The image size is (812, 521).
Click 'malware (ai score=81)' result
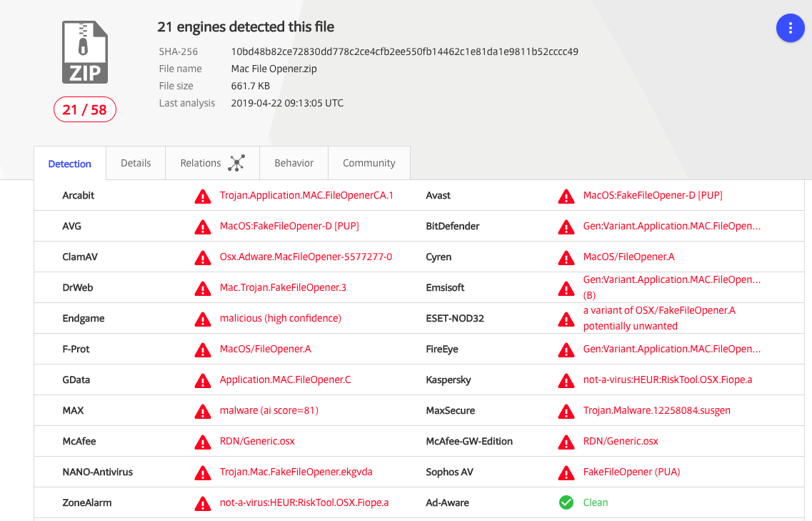coord(269,410)
